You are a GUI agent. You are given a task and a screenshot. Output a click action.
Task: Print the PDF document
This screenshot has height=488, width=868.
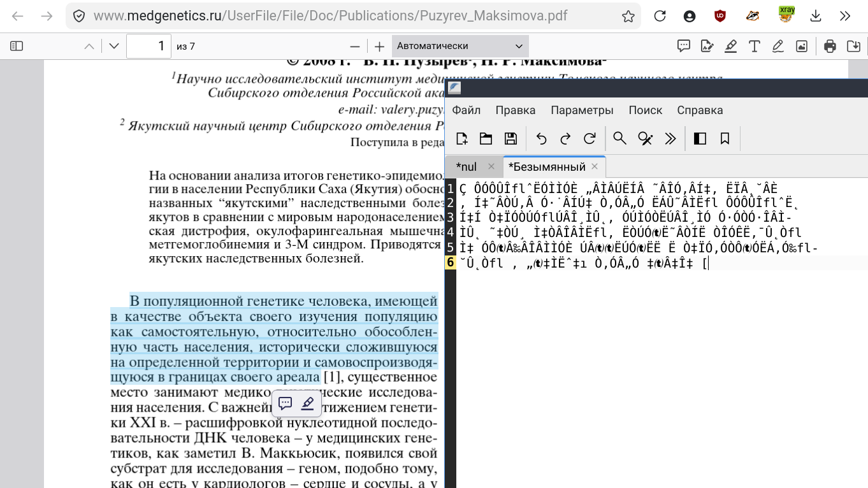[830, 46]
